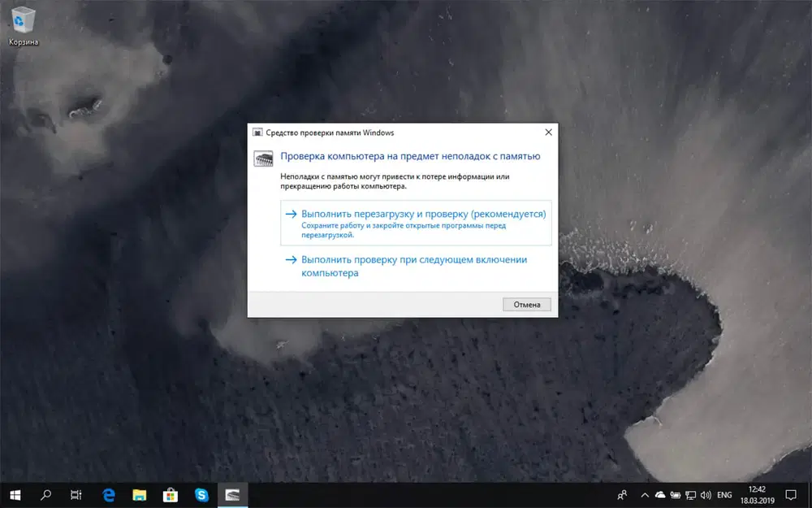Open clock showing 12:42 18.03.2019
Screen dimensions: 812x508
(757, 495)
